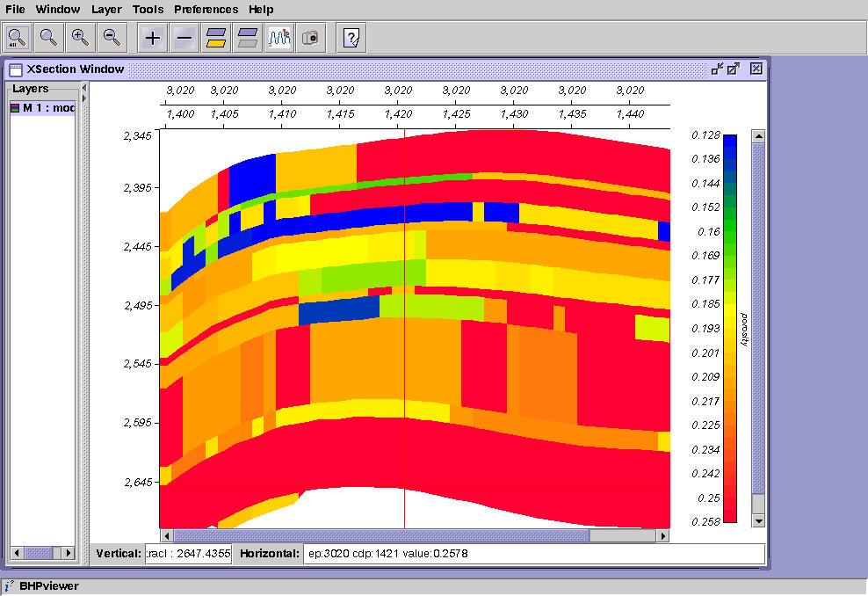Open the Preferences menu
The height and width of the screenshot is (596, 868).
pos(206,10)
